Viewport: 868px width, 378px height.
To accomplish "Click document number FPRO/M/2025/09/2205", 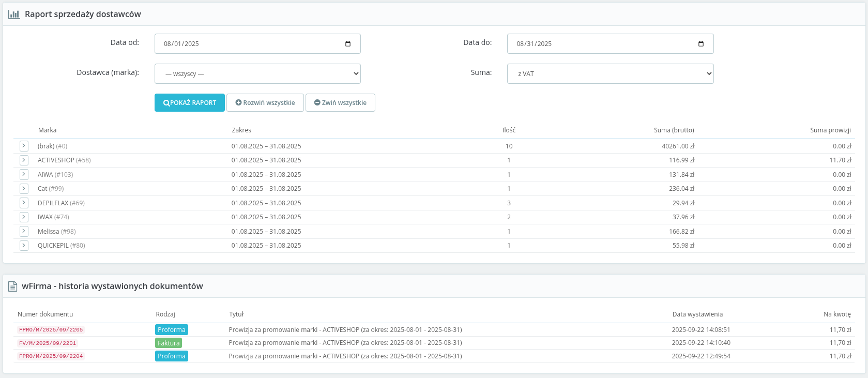I will [51, 330].
